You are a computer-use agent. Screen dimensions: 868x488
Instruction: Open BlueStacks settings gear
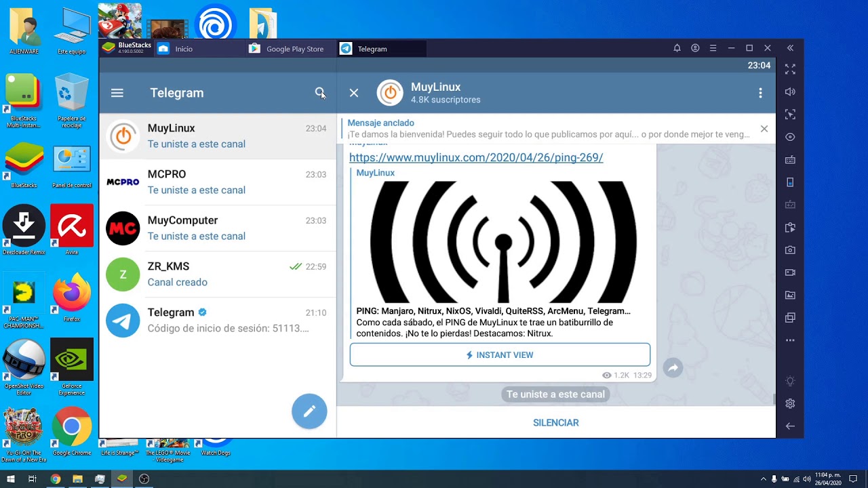(790, 403)
